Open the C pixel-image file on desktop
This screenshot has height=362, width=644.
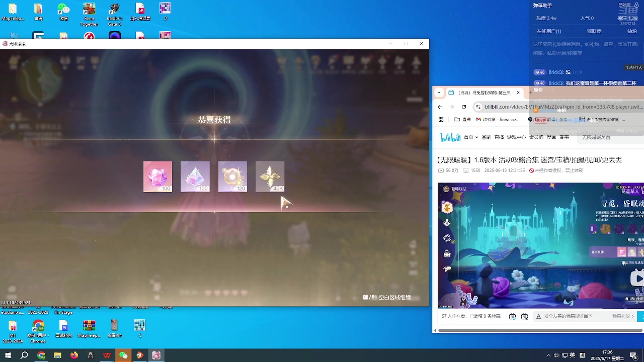[x=140, y=329]
